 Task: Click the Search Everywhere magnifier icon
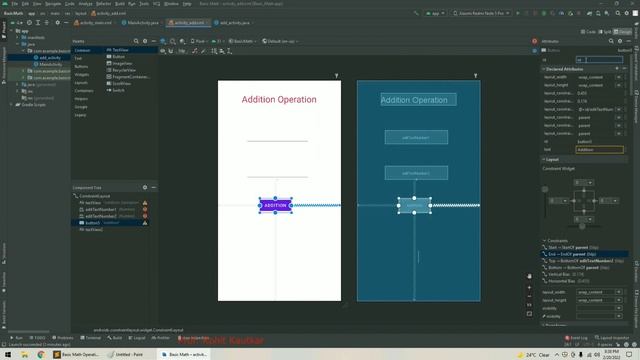point(618,13)
